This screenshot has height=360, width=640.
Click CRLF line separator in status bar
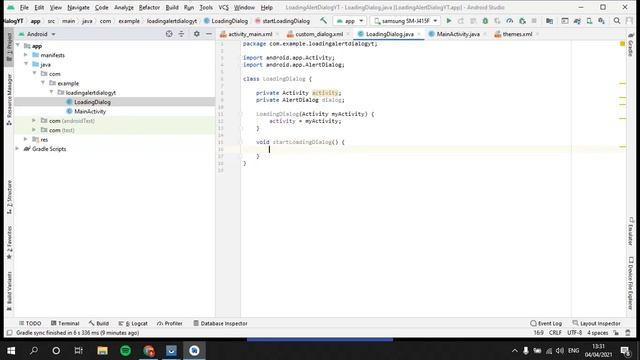[x=555, y=333]
